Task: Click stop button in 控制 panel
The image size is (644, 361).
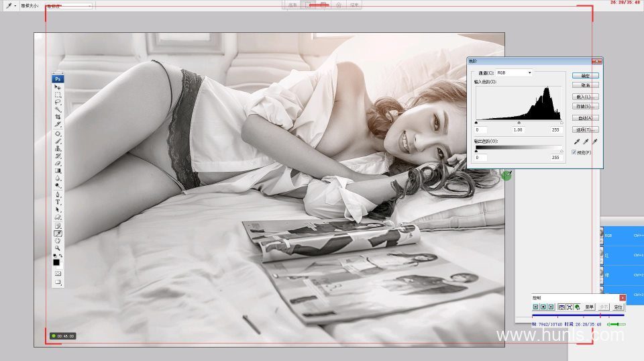Action: pyautogui.click(x=543, y=307)
